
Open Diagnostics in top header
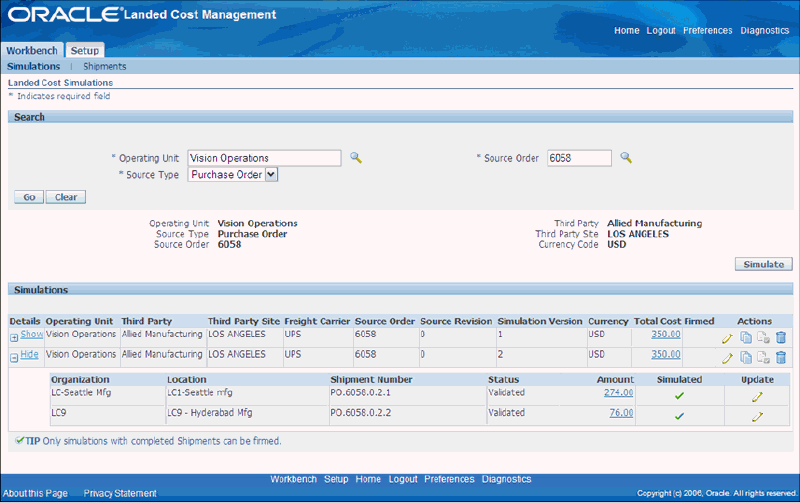[x=765, y=31]
